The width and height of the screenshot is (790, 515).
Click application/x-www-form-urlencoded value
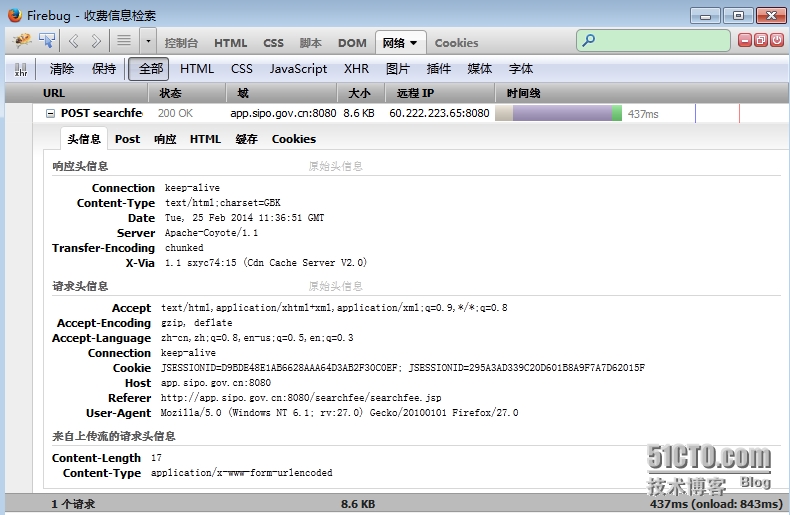click(241, 473)
